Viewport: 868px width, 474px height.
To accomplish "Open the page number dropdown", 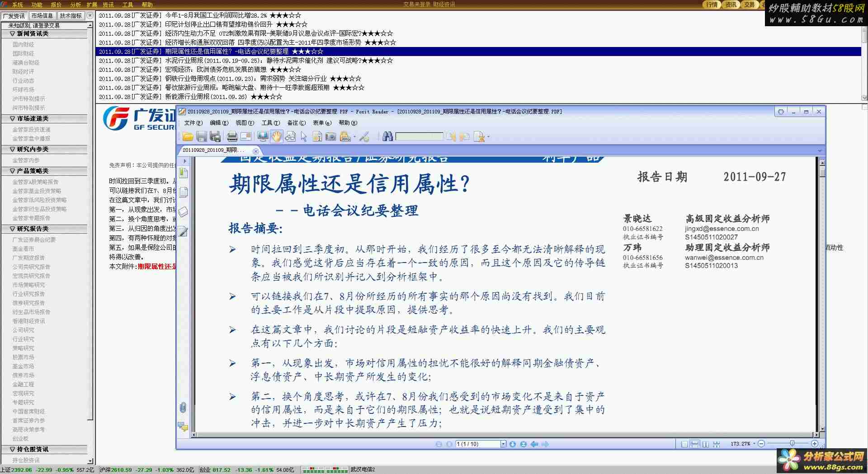I will 503,444.
